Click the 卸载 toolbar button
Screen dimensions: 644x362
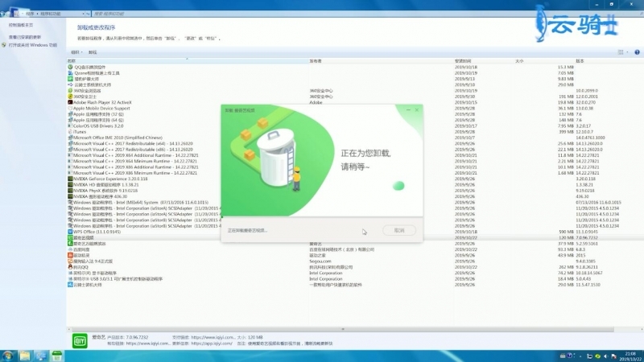93,52
